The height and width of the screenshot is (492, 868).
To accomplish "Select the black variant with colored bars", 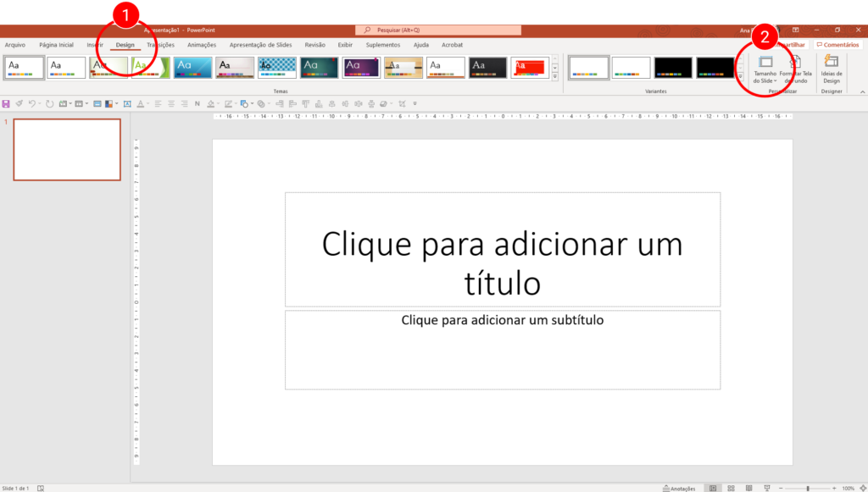I will tap(673, 68).
